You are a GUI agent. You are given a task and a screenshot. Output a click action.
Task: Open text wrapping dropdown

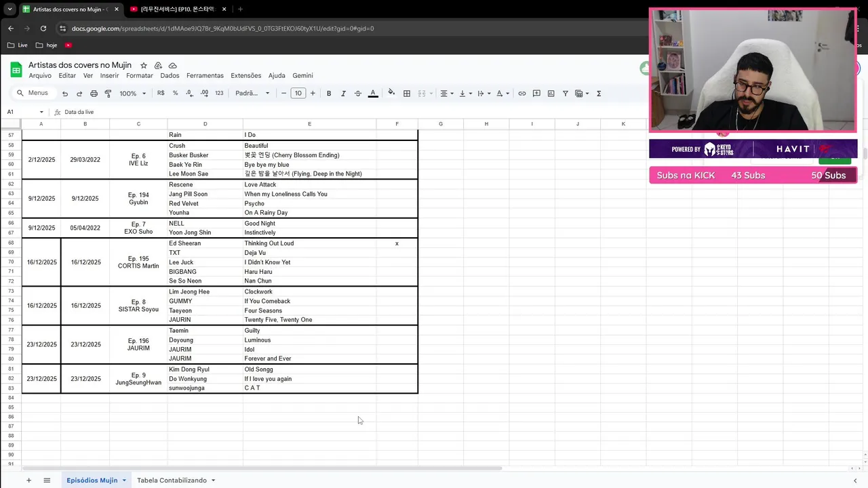click(484, 94)
